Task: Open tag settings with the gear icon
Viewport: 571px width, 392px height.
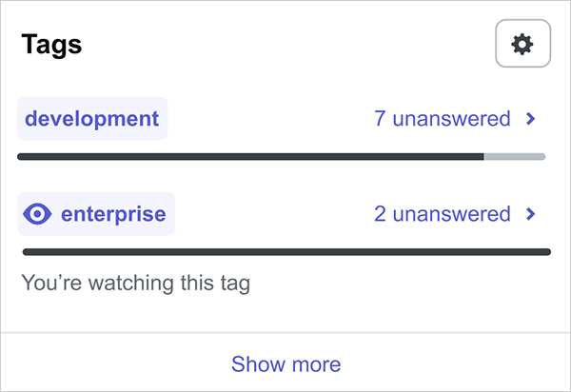Action: tap(522, 44)
